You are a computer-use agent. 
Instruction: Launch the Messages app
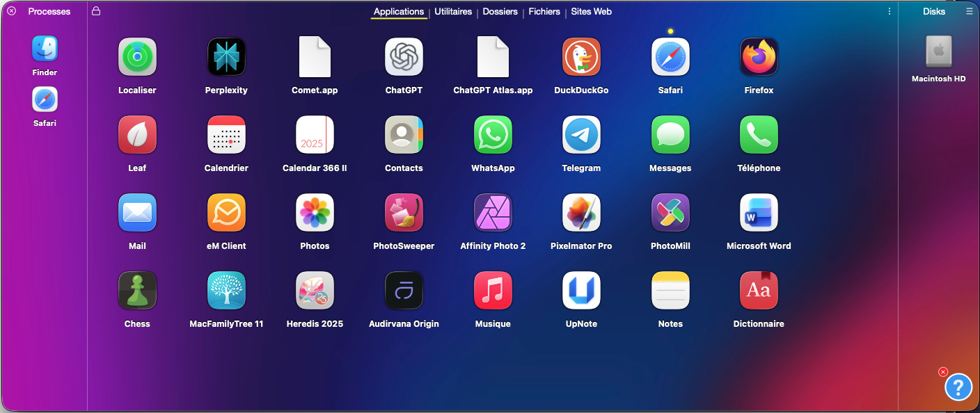coord(670,135)
